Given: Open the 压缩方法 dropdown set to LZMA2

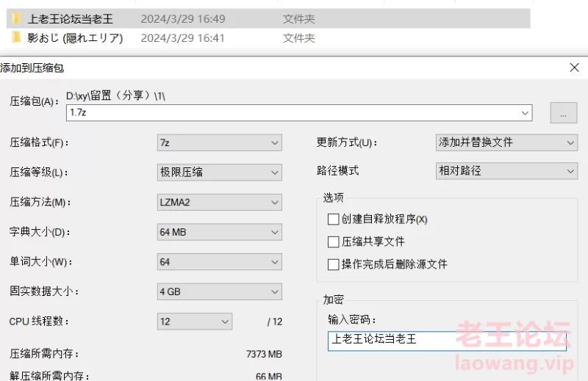Looking at the screenshot, I should click(219, 203).
